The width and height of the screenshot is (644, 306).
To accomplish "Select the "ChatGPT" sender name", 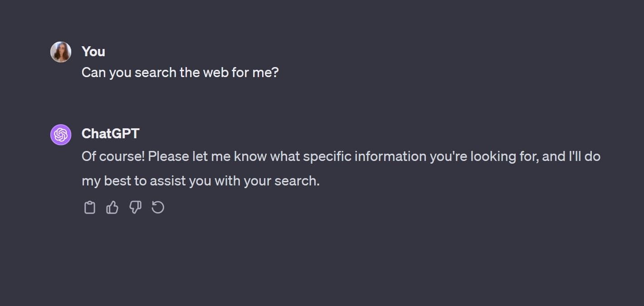I will click(x=110, y=134).
